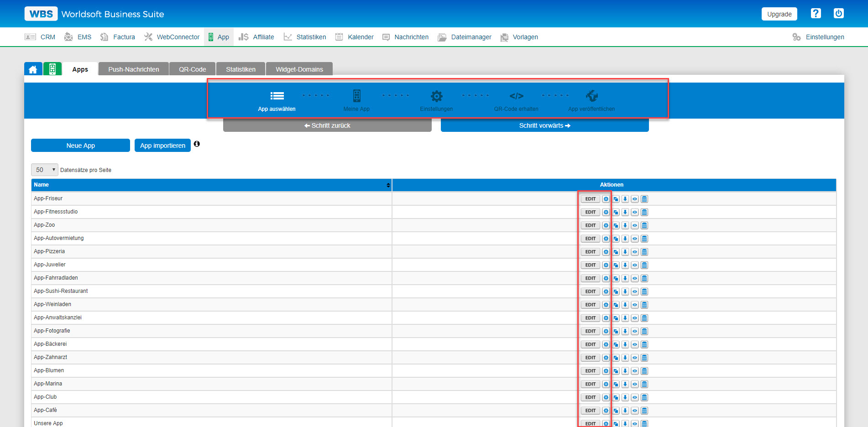Open the Einstellungen gear step icon
This screenshot has height=427, width=868.
pos(436,96)
